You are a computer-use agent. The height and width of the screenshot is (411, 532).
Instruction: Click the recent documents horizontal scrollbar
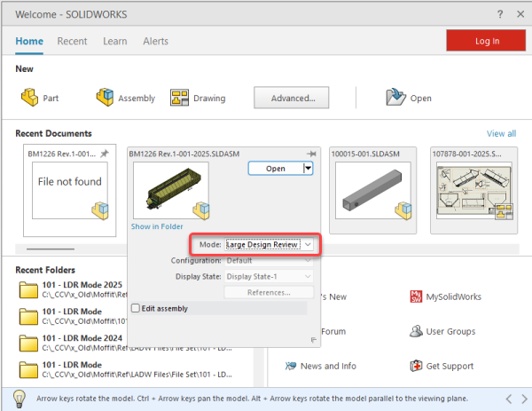pos(51,249)
